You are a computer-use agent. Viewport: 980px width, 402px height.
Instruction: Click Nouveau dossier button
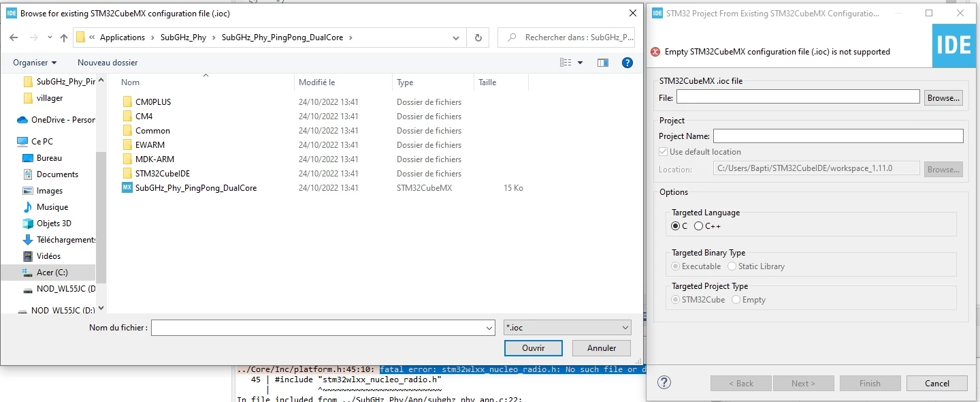[x=108, y=62]
